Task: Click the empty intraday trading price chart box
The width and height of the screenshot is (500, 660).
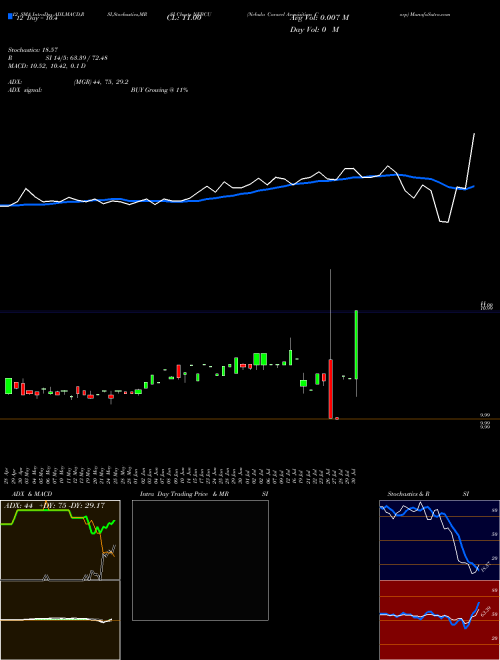Action: 200,560
